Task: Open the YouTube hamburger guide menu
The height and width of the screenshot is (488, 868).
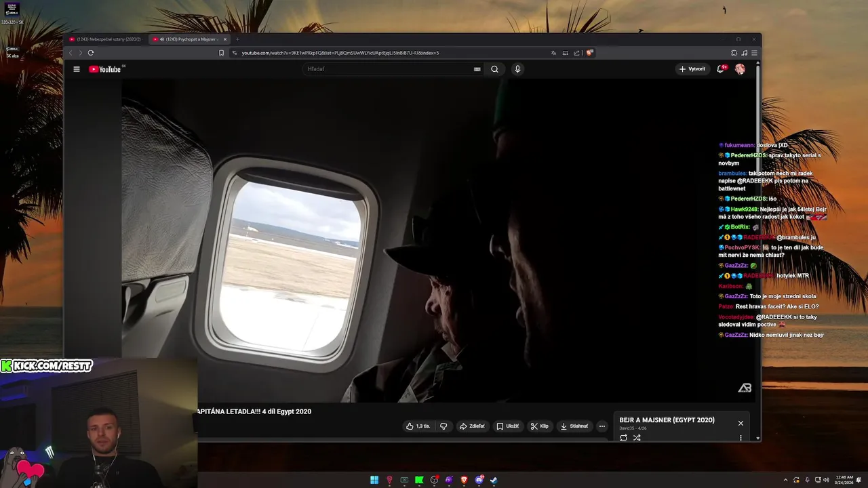Action: click(77, 69)
